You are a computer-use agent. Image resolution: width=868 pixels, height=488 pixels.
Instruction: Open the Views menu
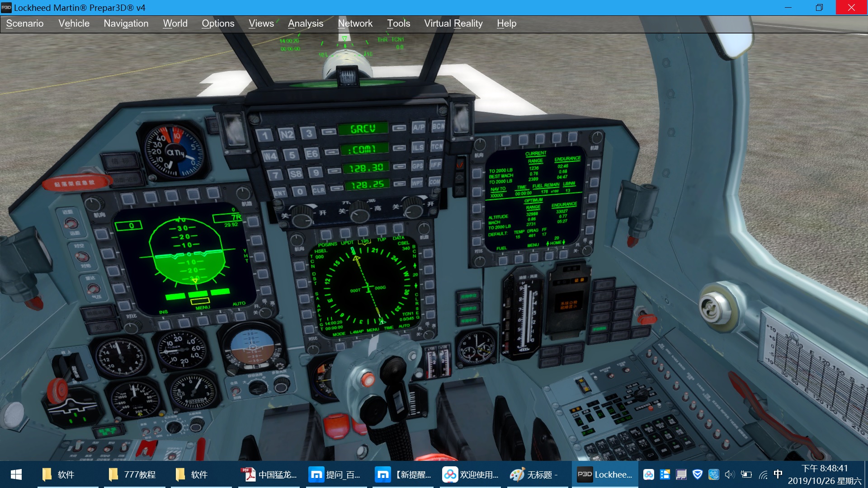click(x=261, y=24)
